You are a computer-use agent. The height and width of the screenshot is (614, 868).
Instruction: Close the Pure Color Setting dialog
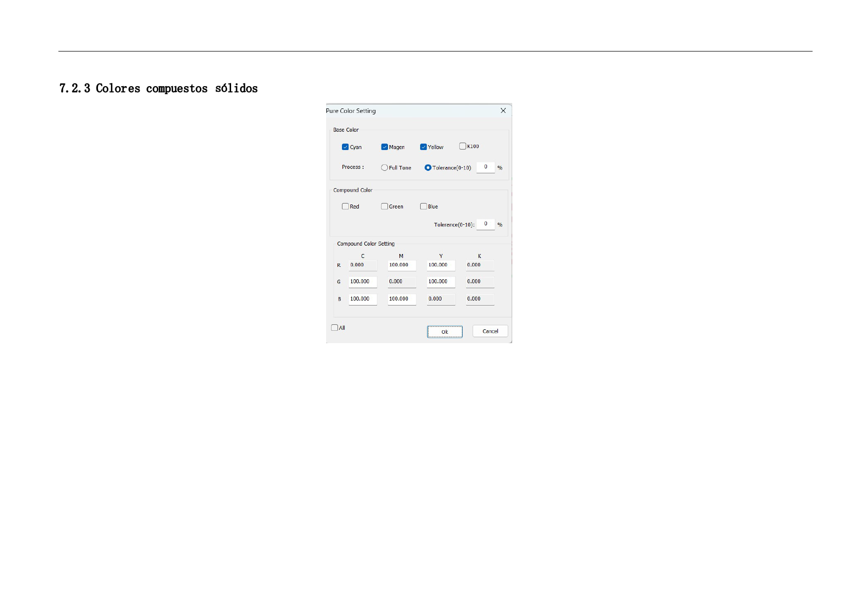(x=503, y=110)
